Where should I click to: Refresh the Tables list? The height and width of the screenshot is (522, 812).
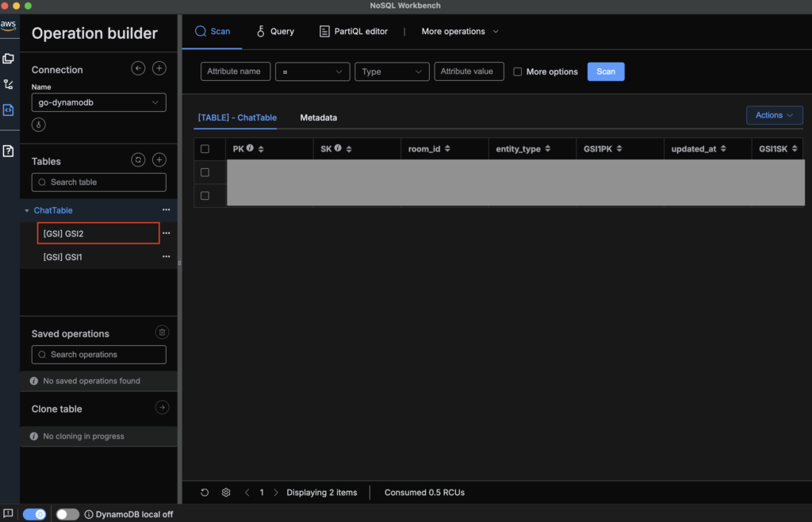[138, 160]
